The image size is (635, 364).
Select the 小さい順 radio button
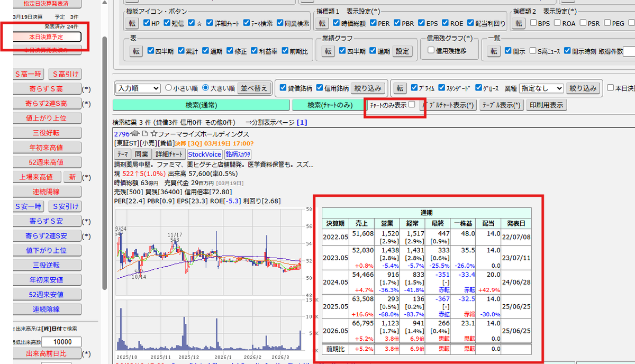(169, 88)
